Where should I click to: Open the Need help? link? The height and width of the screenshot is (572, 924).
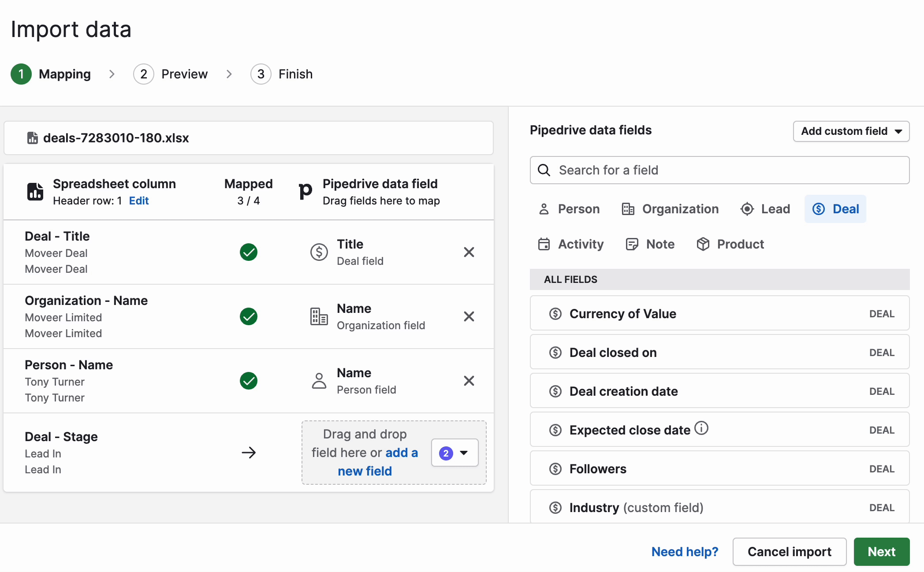pyautogui.click(x=685, y=552)
